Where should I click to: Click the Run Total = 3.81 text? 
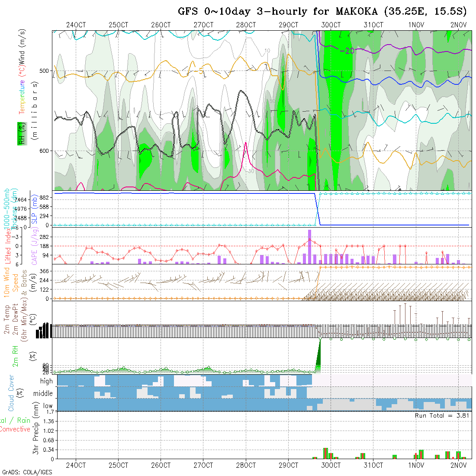tap(442, 415)
